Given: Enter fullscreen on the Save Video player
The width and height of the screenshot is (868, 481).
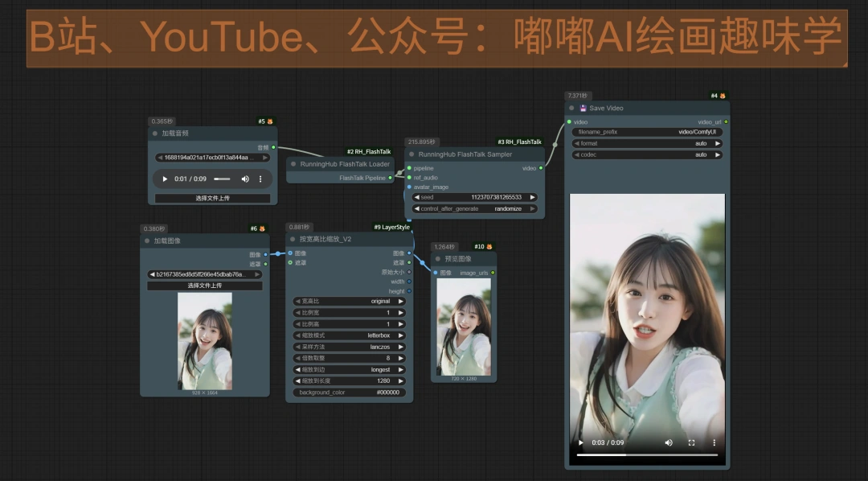Looking at the screenshot, I should [691, 442].
